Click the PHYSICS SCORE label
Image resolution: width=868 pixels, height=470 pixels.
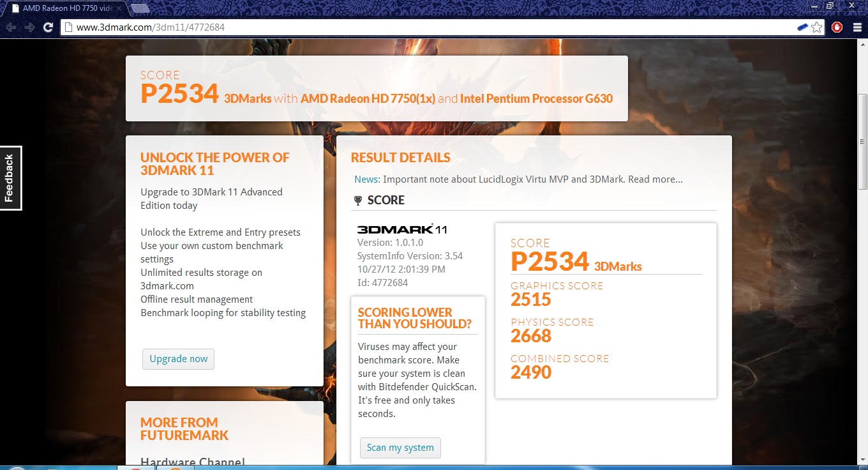pos(552,322)
